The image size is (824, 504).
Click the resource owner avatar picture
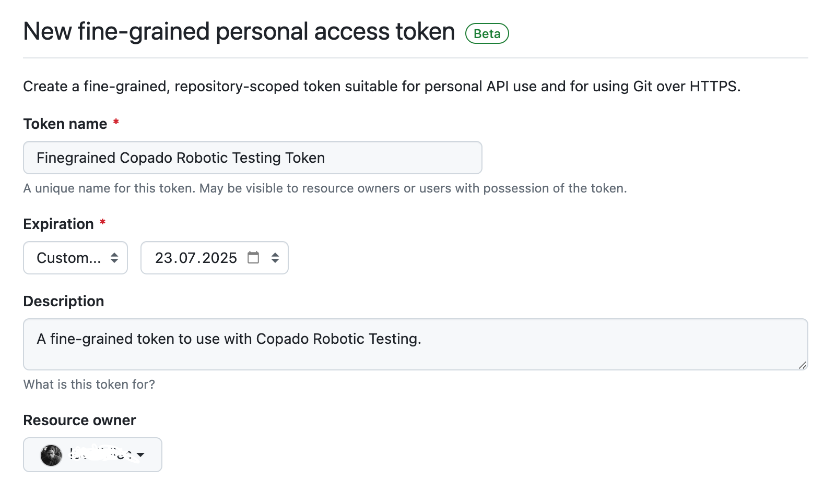pos(51,455)
